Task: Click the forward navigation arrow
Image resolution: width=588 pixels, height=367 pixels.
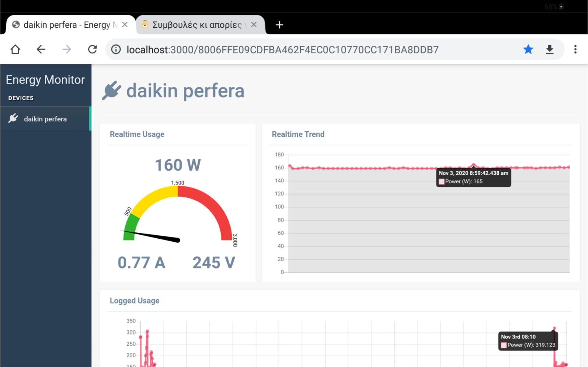Action: [67, 49]
